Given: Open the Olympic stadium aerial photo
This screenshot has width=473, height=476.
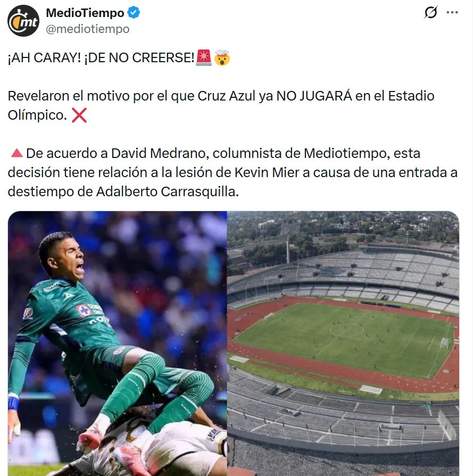Looking at the screenshot, I should point(343,344).
